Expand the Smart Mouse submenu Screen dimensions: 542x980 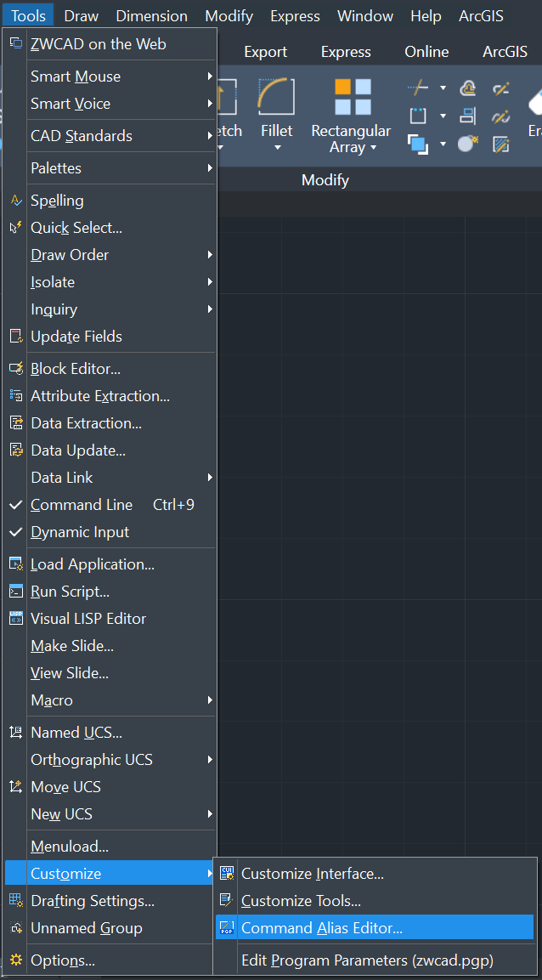[110, 76]
